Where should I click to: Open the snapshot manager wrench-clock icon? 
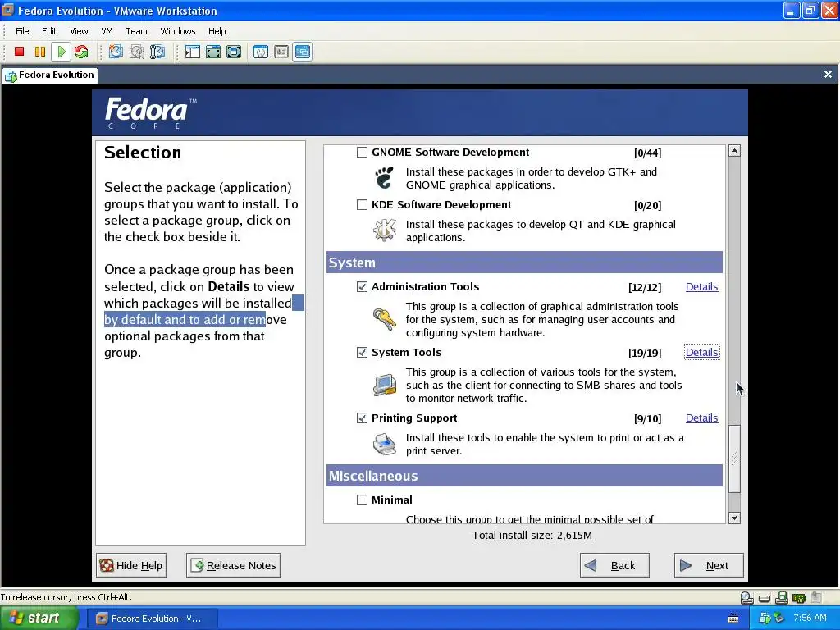coord(157,52)
